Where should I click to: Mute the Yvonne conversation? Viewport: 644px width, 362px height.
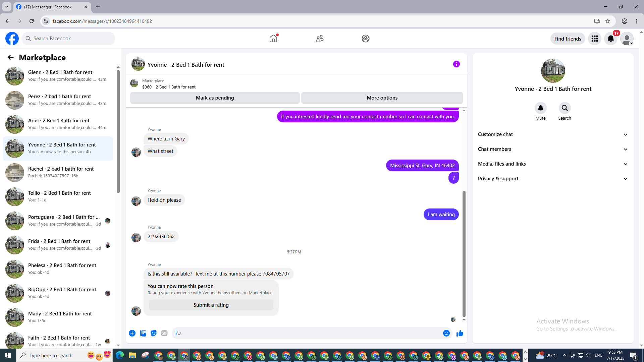click(x=540, y=108)
